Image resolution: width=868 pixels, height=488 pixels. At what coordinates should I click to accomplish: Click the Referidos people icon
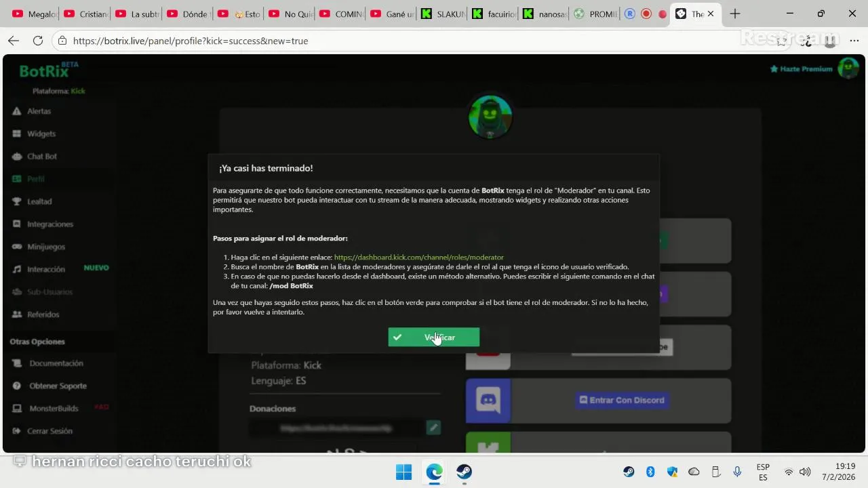17,314
